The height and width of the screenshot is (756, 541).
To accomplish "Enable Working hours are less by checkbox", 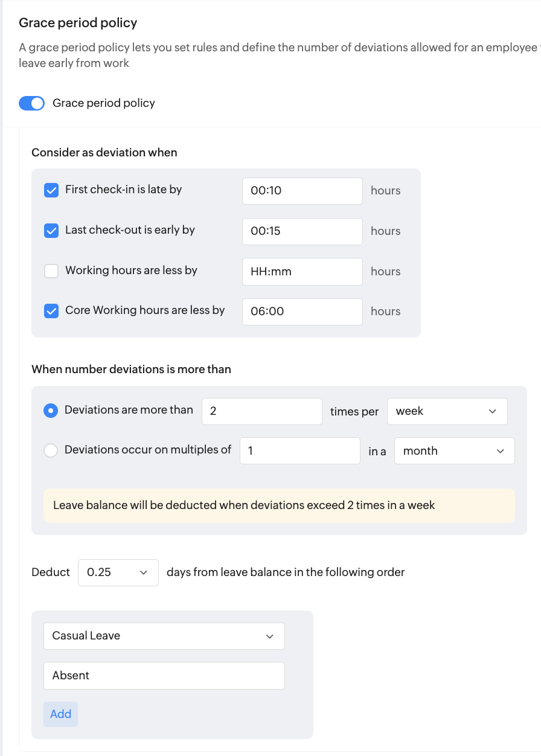I will [x=51, y=271].
